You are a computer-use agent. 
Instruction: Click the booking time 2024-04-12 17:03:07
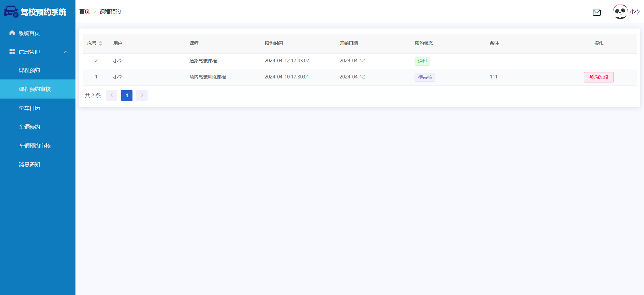(287, 61)
